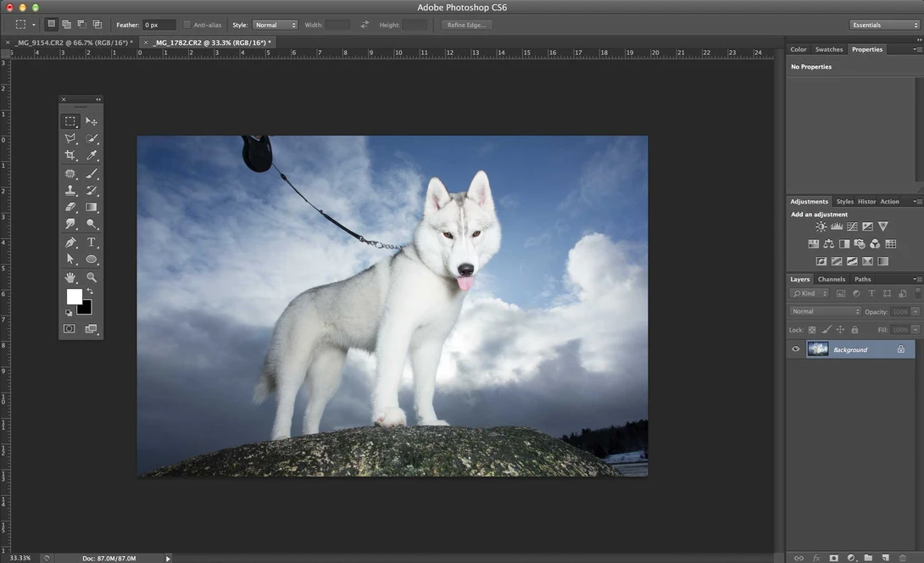
Task: Select the Pen tool
Action: point(70,242)
